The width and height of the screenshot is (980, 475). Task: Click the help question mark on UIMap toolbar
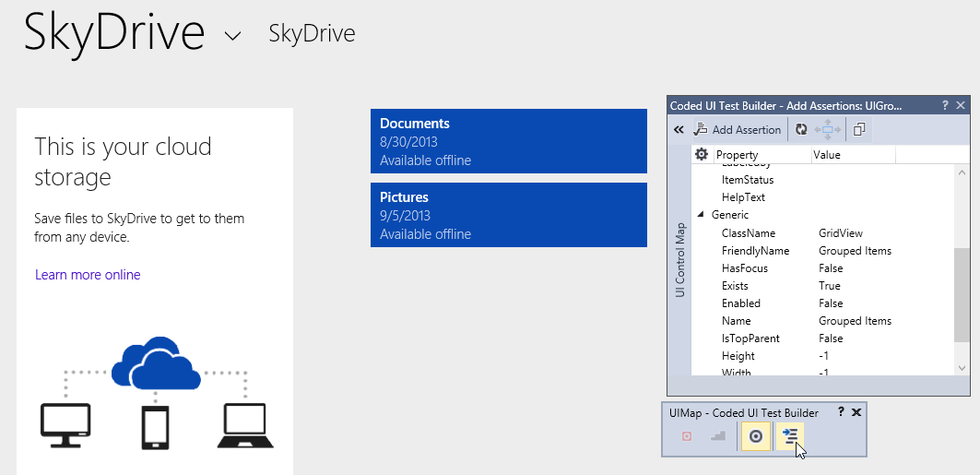click(841, 412)
